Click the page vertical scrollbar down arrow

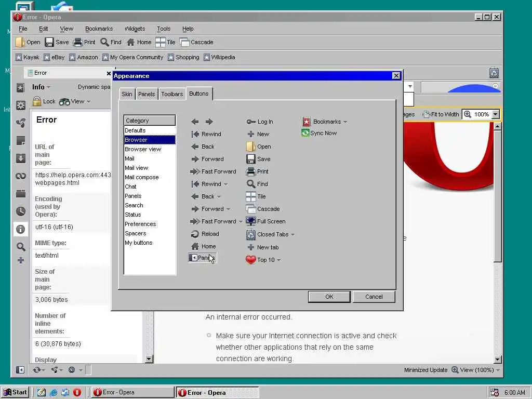tap(497, 360)
